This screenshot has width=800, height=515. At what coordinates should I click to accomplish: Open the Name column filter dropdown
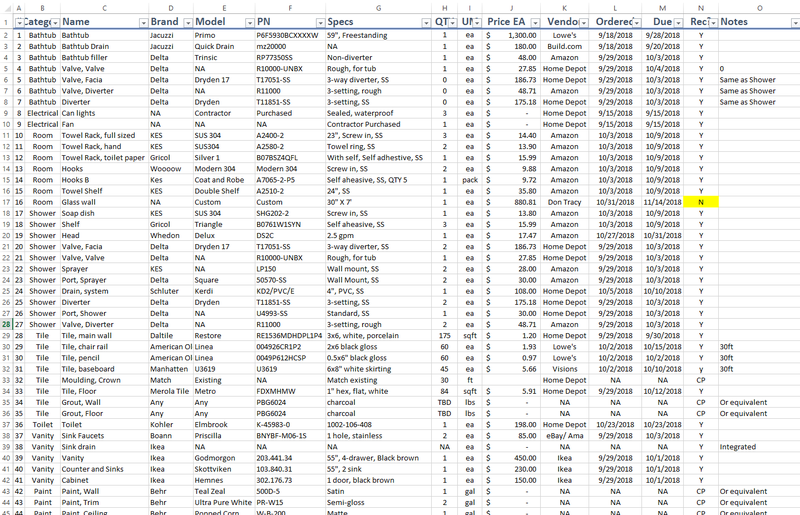(x=143, y=22)
